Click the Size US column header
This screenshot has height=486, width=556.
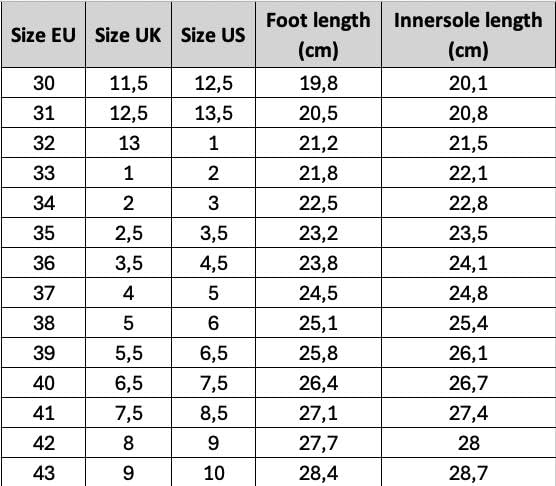(213, 35)
